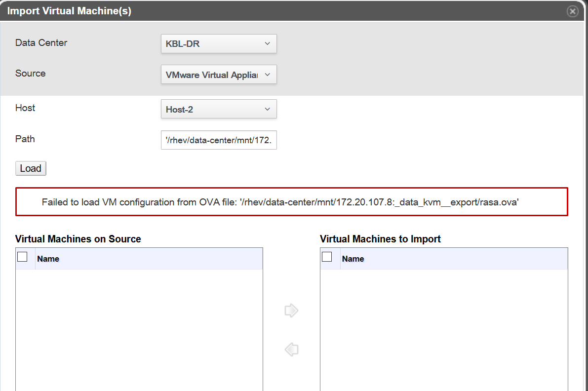Click into the Path text field
The image size is (588, 391).
(219, 140)
